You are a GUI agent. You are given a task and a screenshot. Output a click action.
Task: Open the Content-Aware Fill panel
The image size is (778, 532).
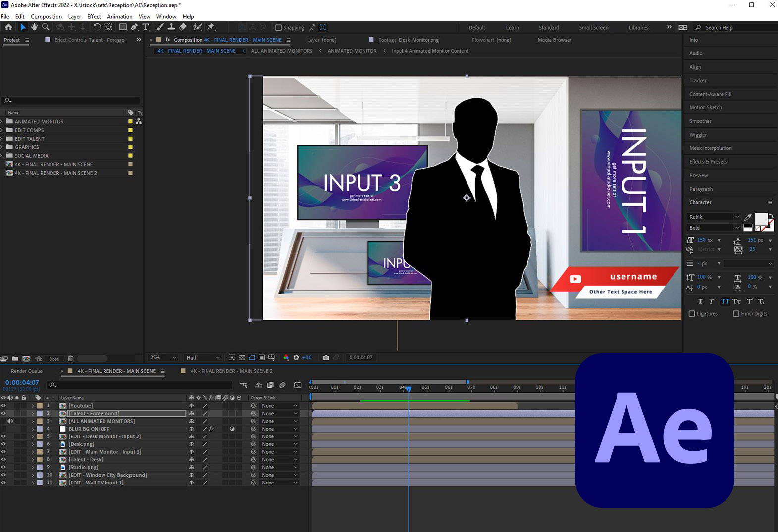point(710,94)
